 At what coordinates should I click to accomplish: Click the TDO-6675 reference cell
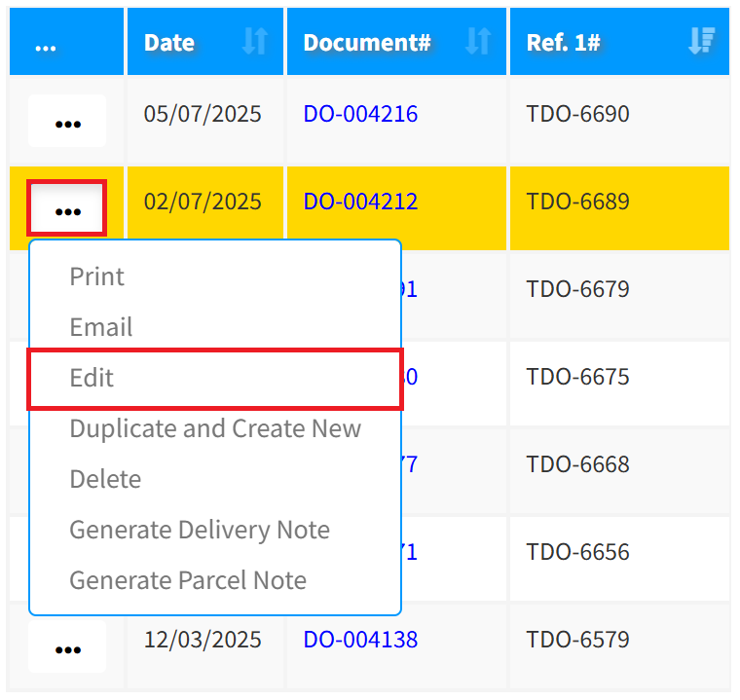(x=577, y=377)
